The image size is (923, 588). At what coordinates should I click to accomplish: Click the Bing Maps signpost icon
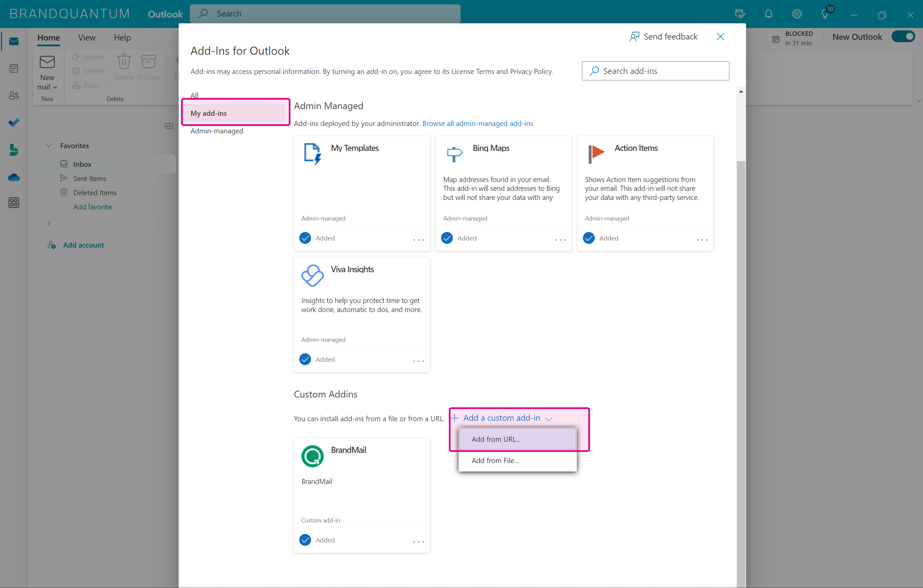455,154
